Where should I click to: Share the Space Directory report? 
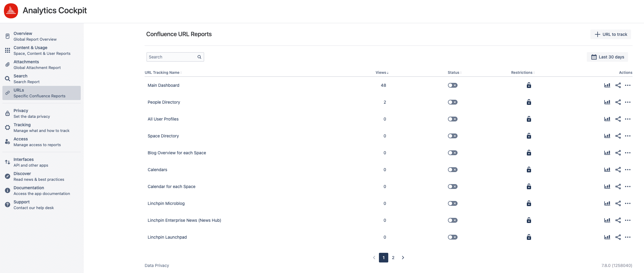618,136
